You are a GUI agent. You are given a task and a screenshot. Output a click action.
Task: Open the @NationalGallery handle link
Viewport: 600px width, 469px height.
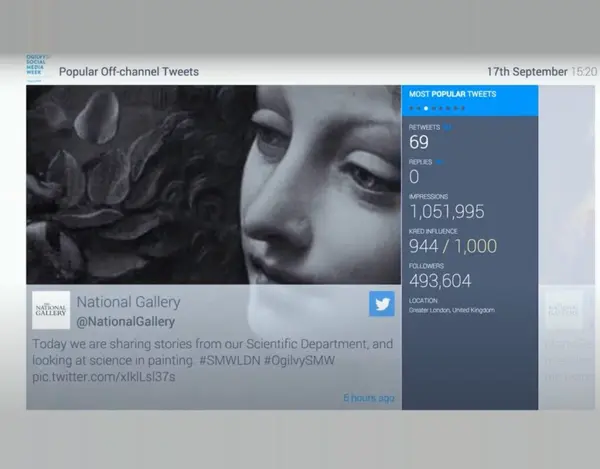(126, 322)
